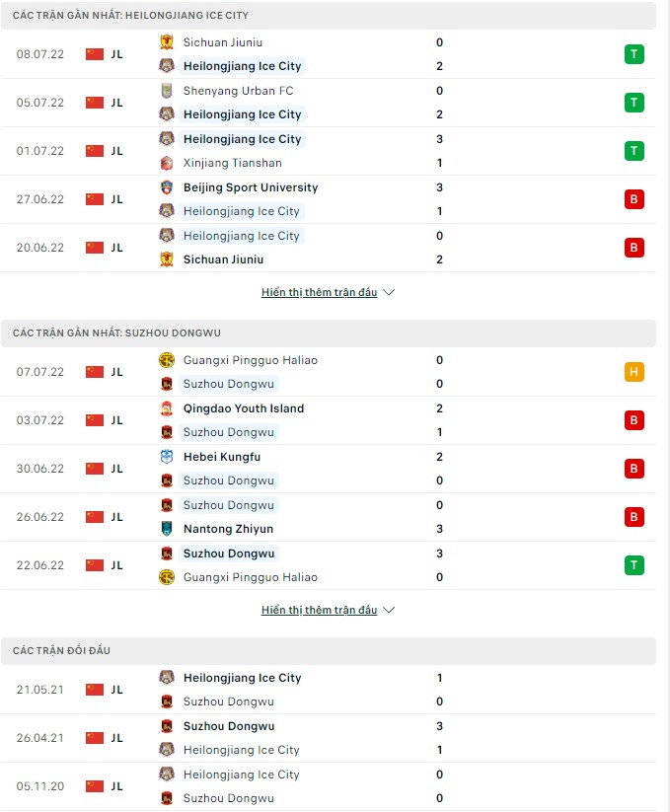Select the Suzhou Dongwu club badge
Image resolution: width=670 pixels, height=812 pixels.
(x=168, y=384)
